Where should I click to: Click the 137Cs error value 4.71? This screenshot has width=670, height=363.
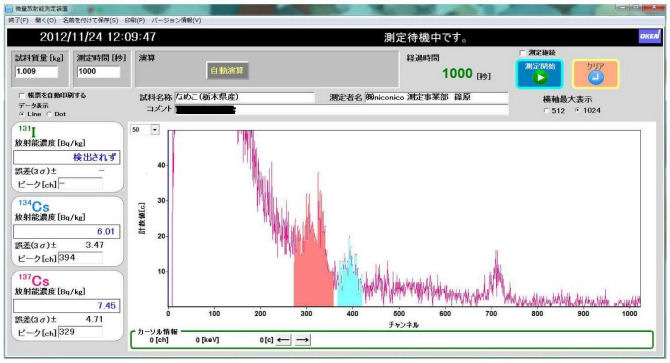coord(94,319)
